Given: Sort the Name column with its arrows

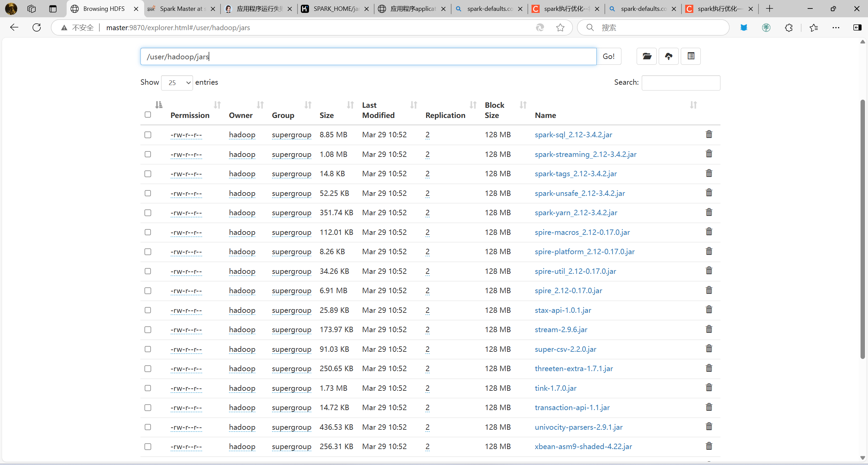Looking at the screenshot, I should pyautogui.click(x=693, y=105).
